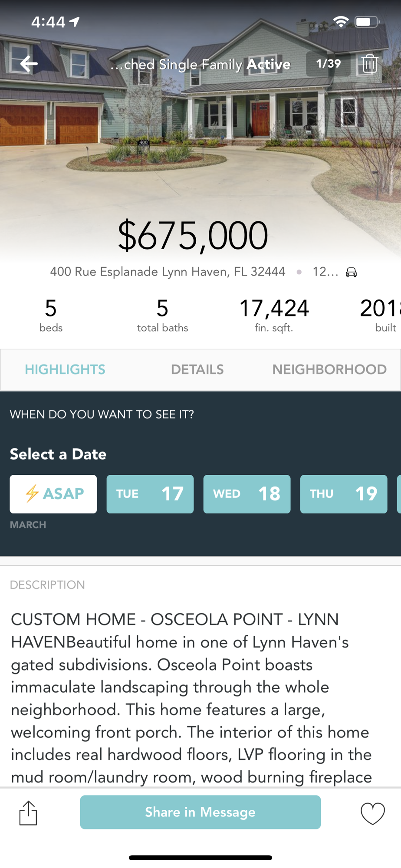The width and height of the screenshot is (401, 868).
Task: Favorite the home with heart icon
Action: pos(373,813)
